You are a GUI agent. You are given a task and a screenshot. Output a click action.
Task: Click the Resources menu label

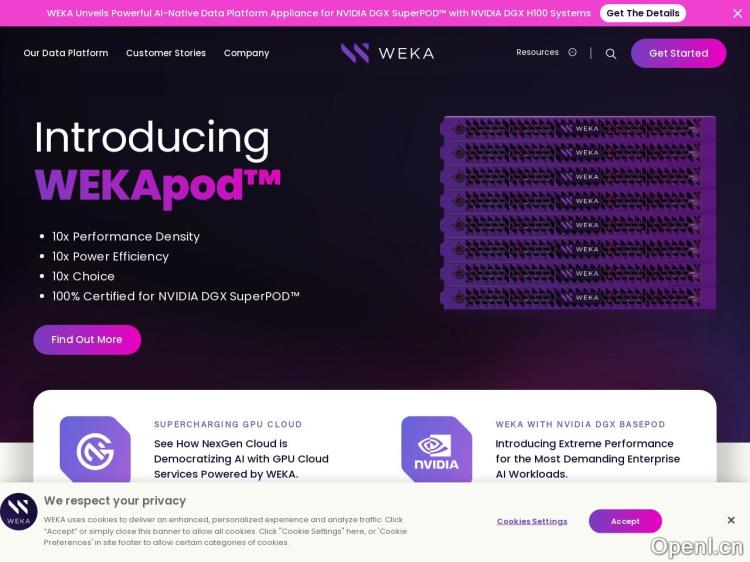(537, 53)
